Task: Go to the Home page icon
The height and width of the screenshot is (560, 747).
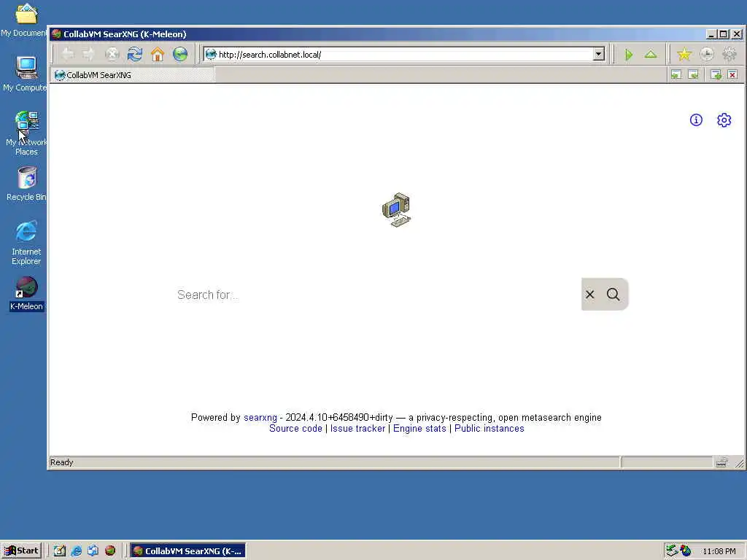Action: (158, 54)
